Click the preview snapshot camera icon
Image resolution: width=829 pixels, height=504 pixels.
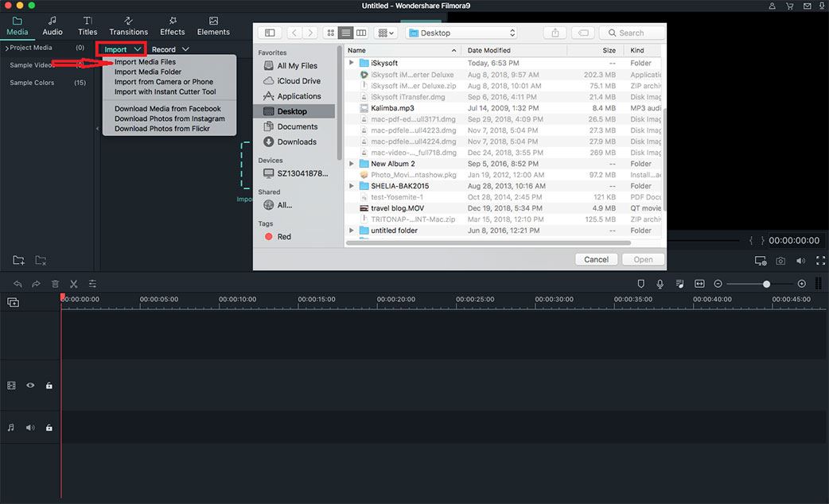(780, 261)
